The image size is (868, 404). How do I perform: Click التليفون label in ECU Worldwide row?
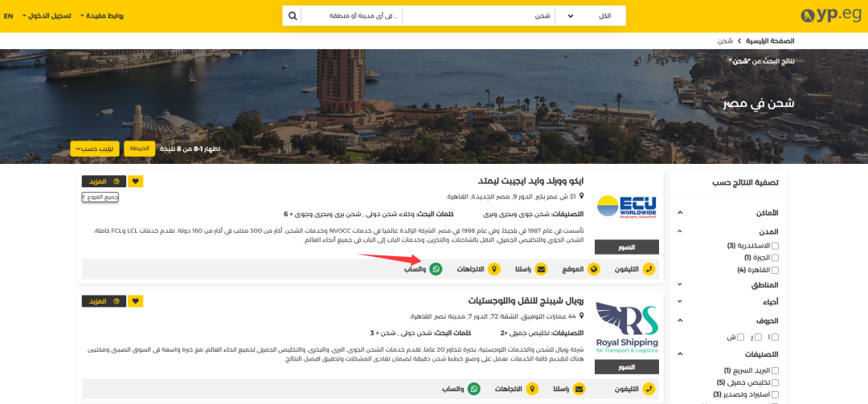coord(627,270)
